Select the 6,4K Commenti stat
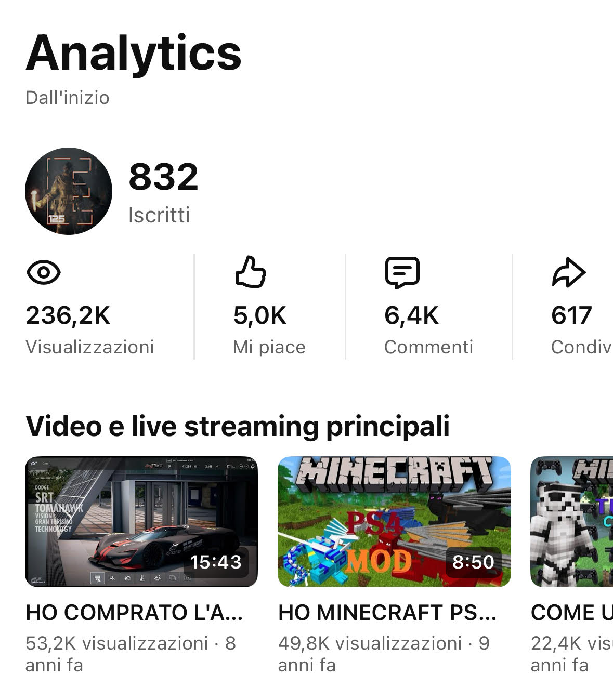The height and width of the screenshot is (700, 613). (x=428, y=329)
